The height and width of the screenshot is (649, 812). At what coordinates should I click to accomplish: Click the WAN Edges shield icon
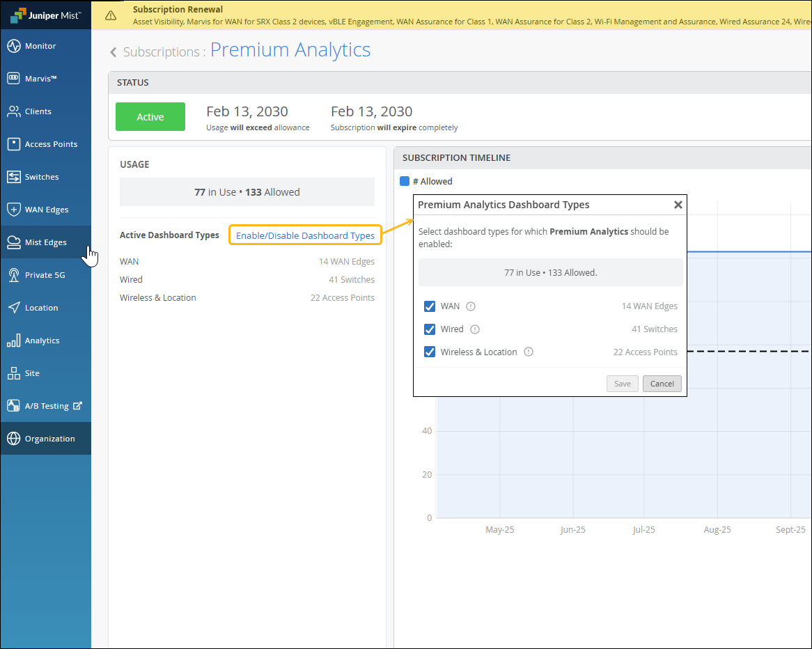tap(13, 210)
